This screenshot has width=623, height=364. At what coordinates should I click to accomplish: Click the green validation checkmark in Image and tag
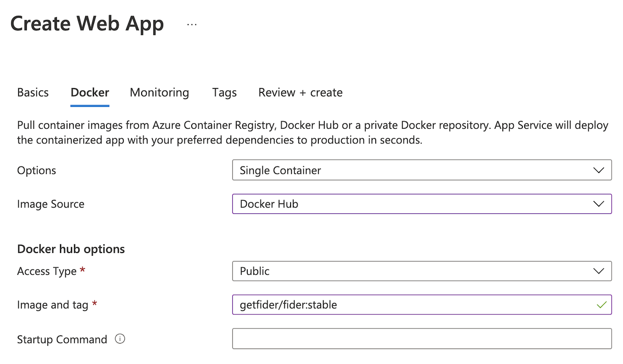pos(602,304)
